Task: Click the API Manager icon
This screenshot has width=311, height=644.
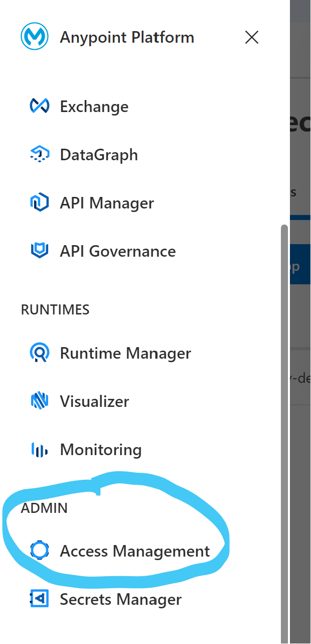Action: (39, 202)
